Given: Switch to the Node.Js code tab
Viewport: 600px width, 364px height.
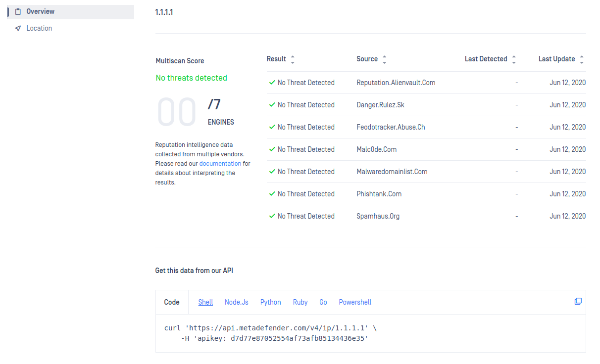Looking at the screenshot, I should (x=237, y=302).
